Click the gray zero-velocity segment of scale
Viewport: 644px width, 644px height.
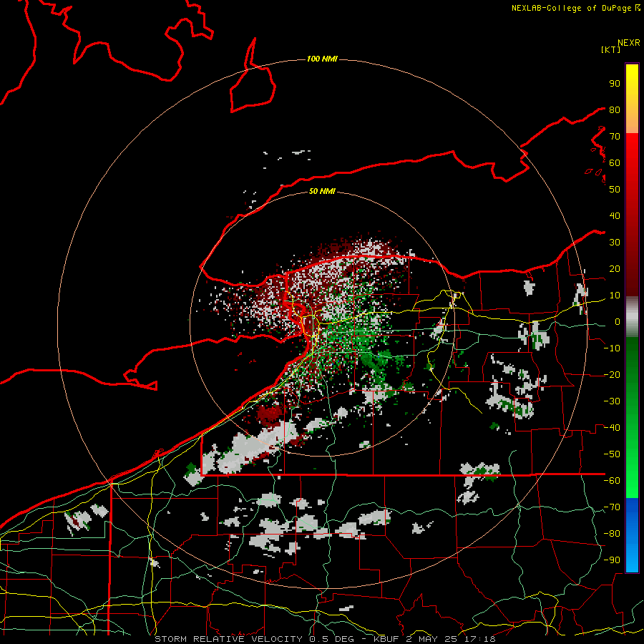click(x=632, y=317)
